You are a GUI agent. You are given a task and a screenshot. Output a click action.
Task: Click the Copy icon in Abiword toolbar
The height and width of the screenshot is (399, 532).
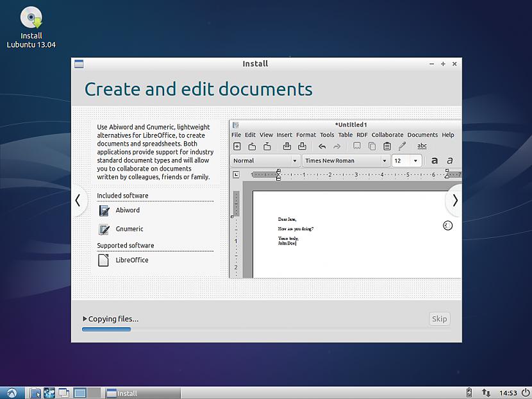[x=372, y=146]
